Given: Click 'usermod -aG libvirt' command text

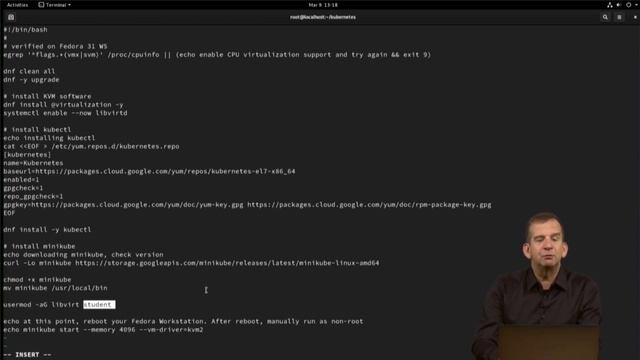Looking at the screenshot, I should click(x=41, y=304).
